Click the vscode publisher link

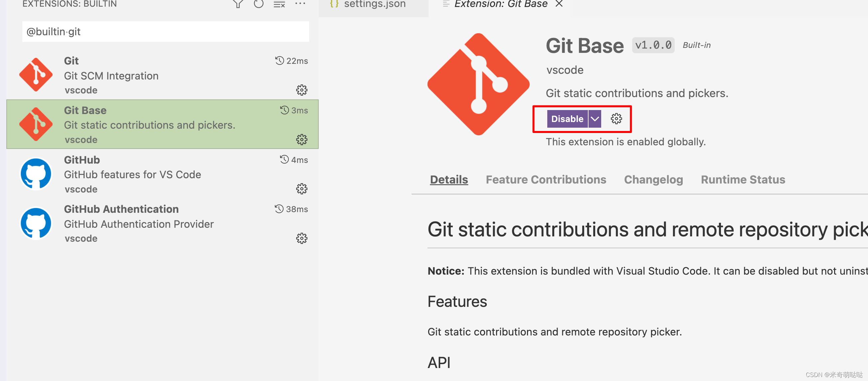pyautogui.click(x=565, y=70)
